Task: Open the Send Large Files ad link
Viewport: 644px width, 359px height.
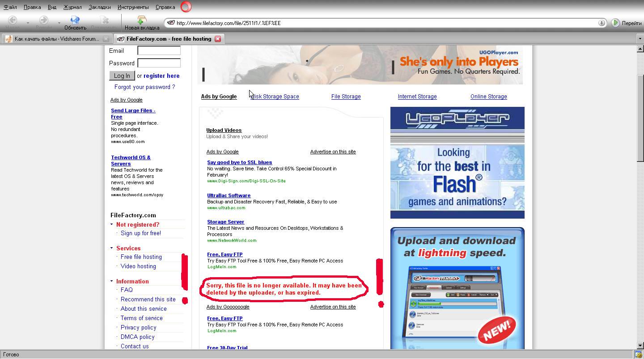Action: click(x=133, y=114)
